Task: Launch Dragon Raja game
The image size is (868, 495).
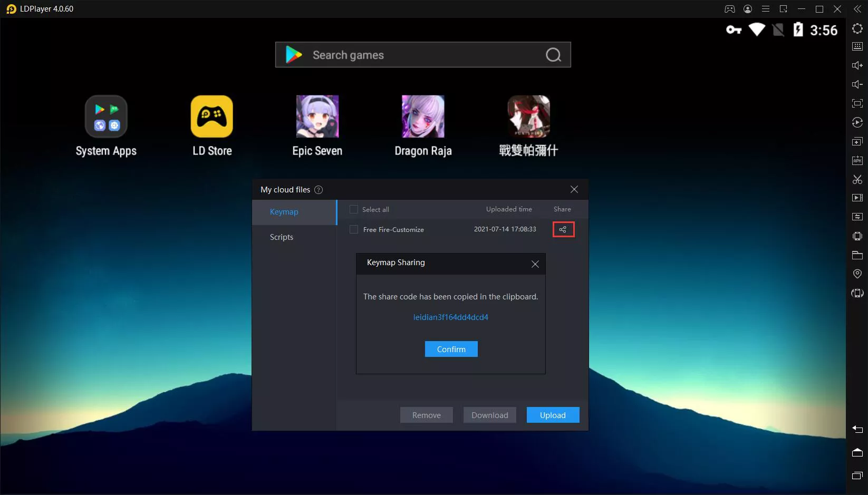Action: (423, 127)
